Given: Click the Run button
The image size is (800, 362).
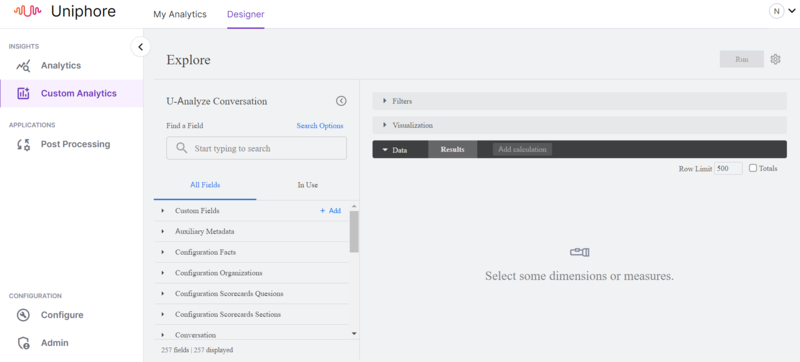Looking at the screenshot, I should (742, 59).
